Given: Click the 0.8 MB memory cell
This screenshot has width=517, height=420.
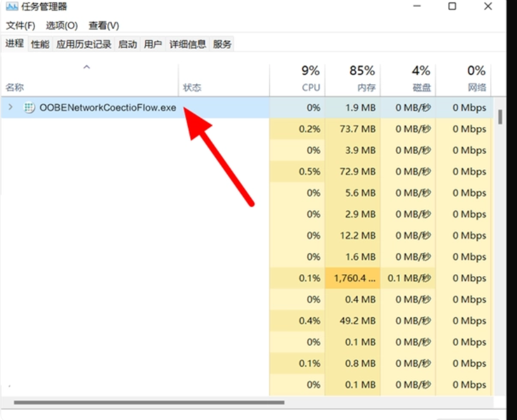Looking at the screenshot, I should tap(352, 363).
